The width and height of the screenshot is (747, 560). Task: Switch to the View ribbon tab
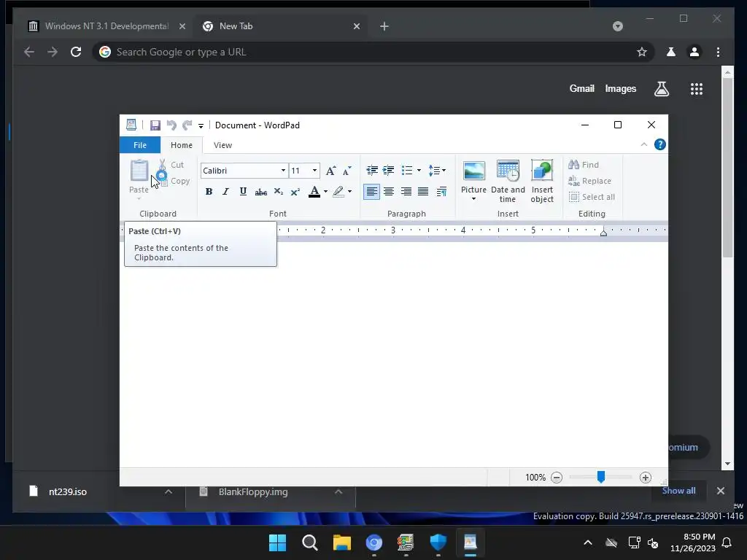(x=222, y=145)
